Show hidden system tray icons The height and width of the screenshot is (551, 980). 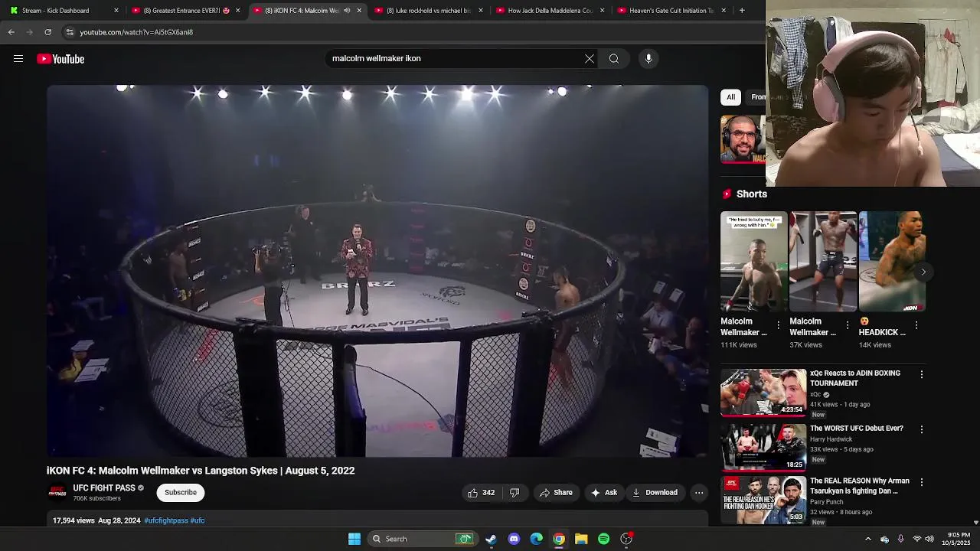coord(867,539)
